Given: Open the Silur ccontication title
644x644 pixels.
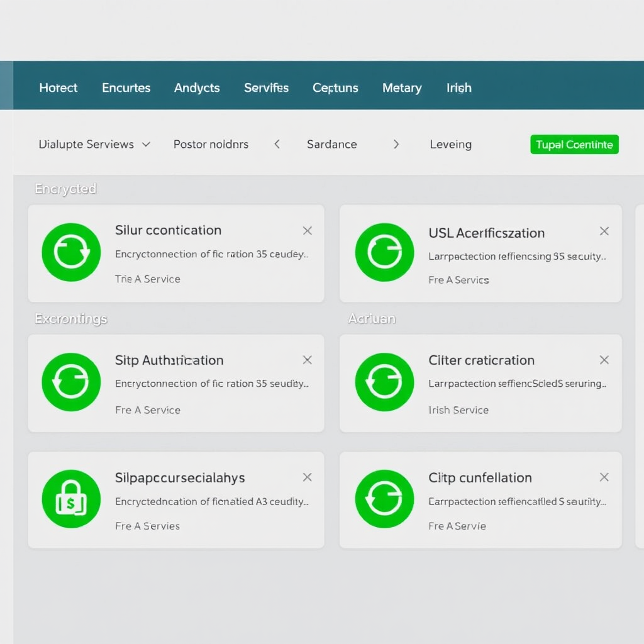Looking at the screenshot, I should coord(168,230).
